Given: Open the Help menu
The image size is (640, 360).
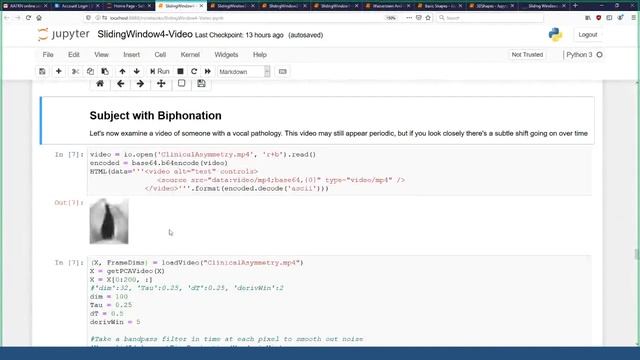Looking at the screenshot, I should tap(260, 55).
